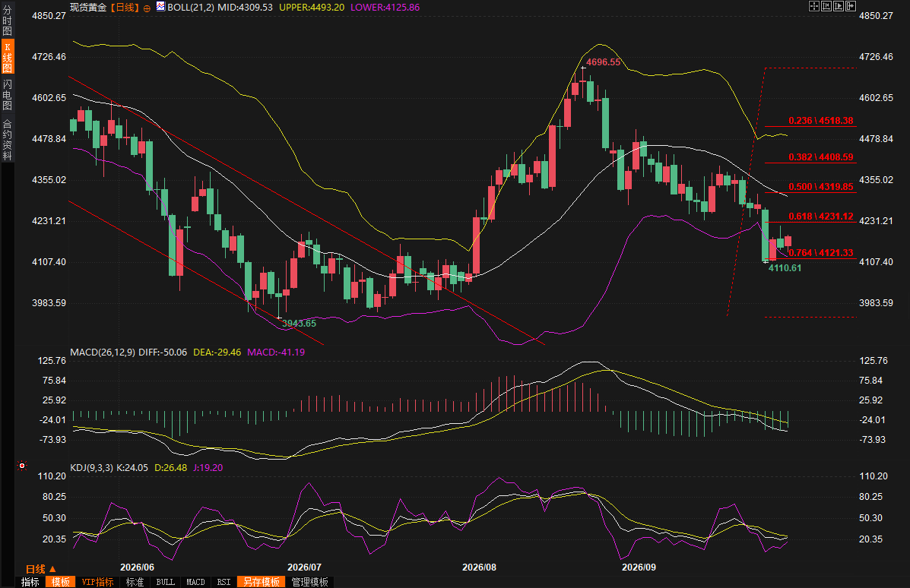Click the 2026/08 date label on time axis
This screenshot has height=588, width=910.
[x=480, y=567]
